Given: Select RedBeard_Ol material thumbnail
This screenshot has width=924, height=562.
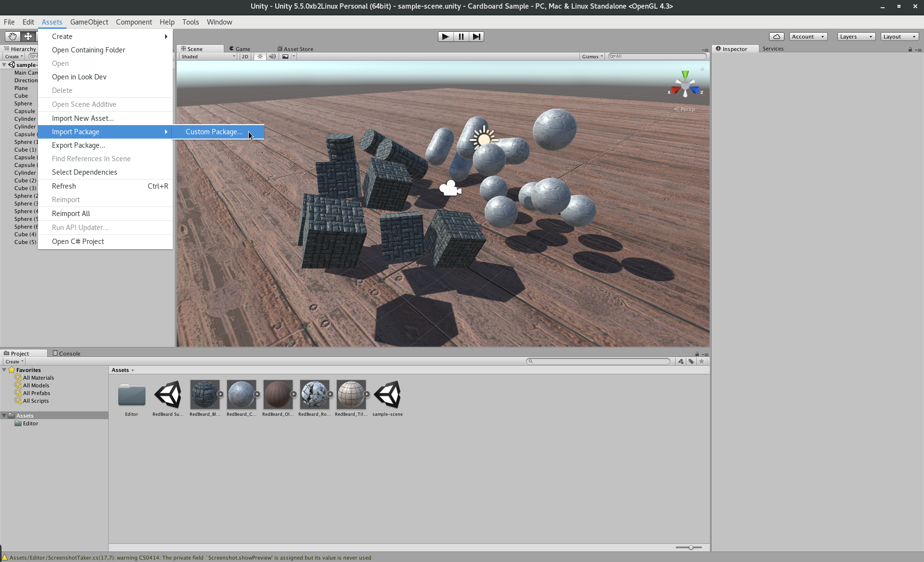Looking at the screenshot, I should 278,395.
